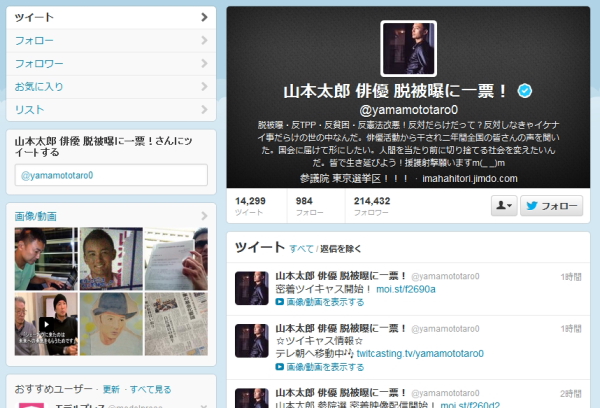Click the chevron beside 画像/動画 heading

(204, 216)
